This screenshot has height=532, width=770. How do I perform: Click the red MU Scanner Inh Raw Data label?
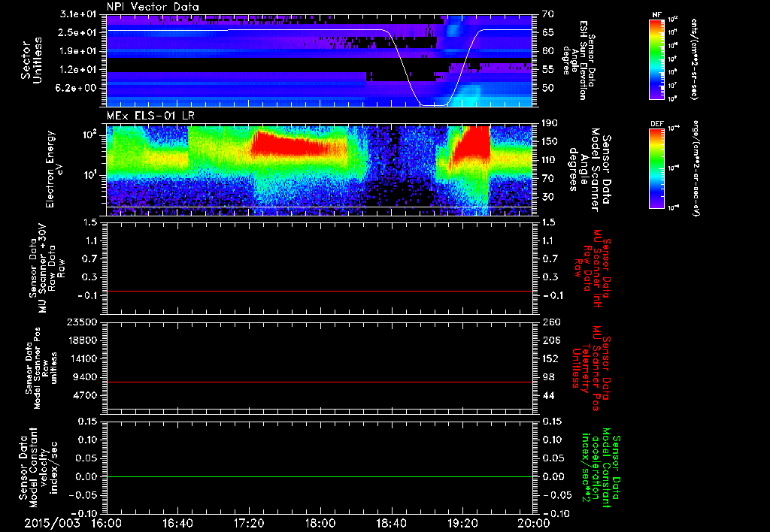[x=593, y=268]
